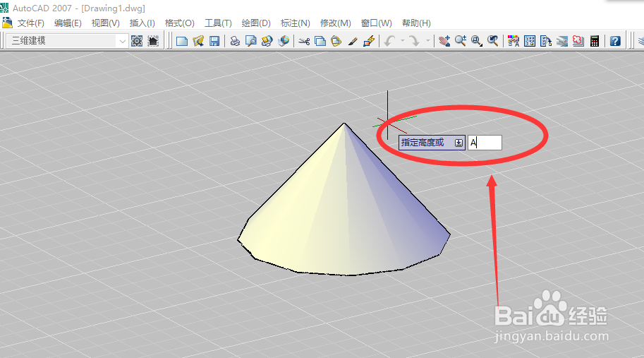Click the Block Editor lightning icon
The image size is (644, 358).
click(x=369, y=41)
